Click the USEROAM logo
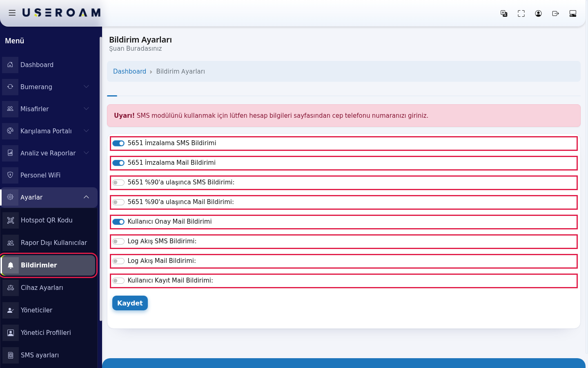 click(61, 13)
